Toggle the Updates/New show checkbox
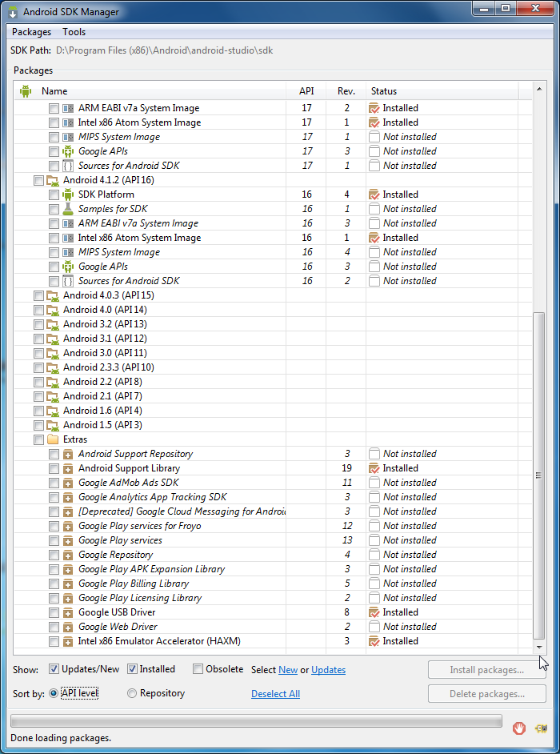This screenshot has width=560, height=754. (54, 669)
